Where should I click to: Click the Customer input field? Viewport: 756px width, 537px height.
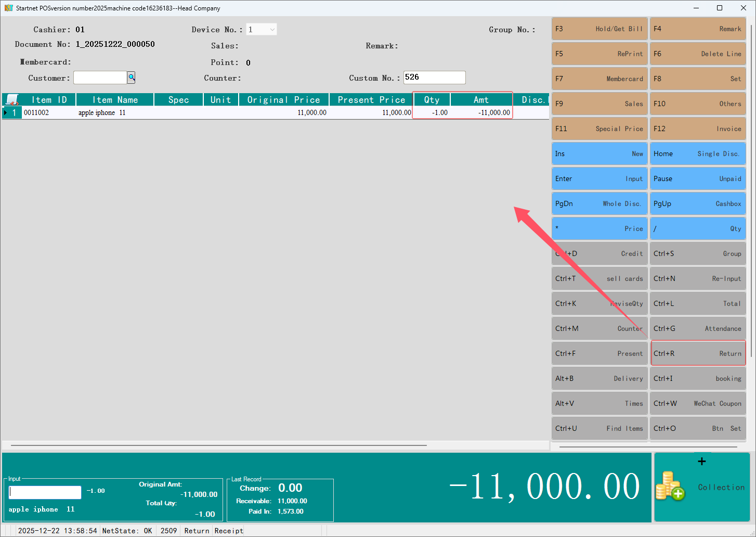(x=100, y=78)
